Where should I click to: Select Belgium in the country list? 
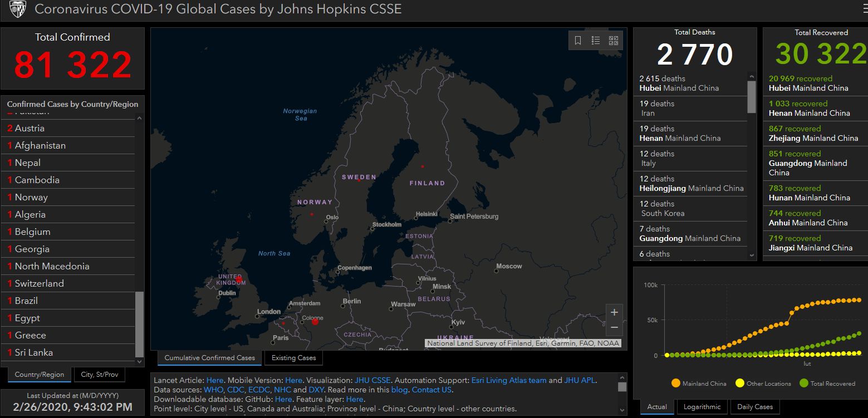click(x=68, y=232)
